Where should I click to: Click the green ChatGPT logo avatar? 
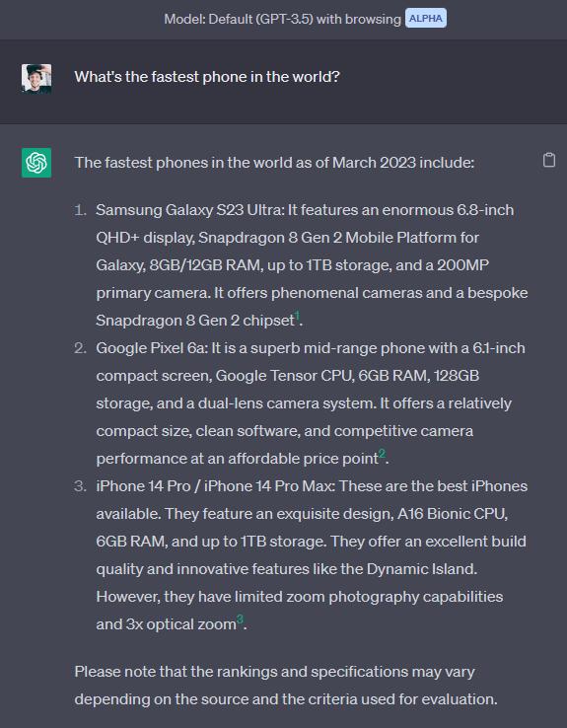click(36, 163)
